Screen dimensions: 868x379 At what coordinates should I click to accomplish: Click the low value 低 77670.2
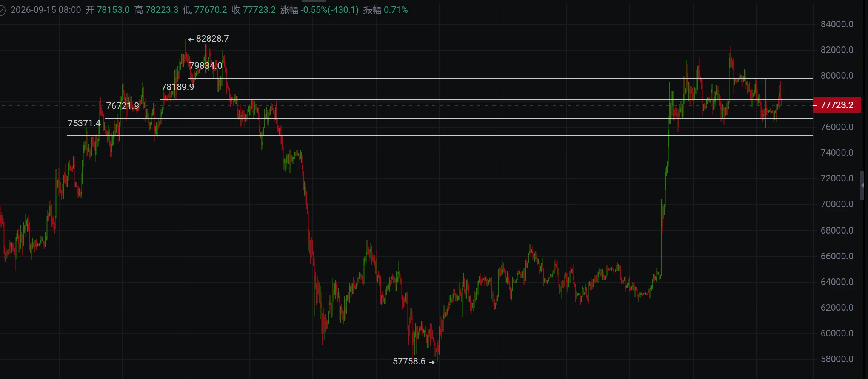(205, 10)
